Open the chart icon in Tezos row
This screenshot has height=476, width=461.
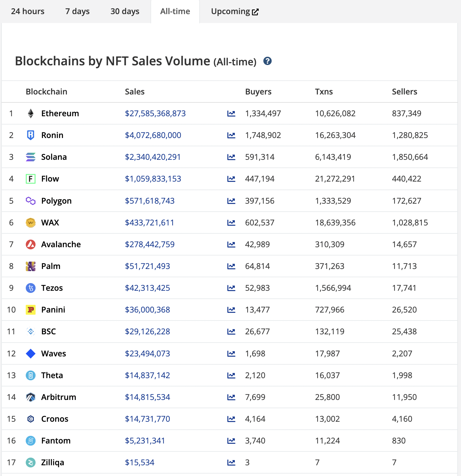(231, 288)
